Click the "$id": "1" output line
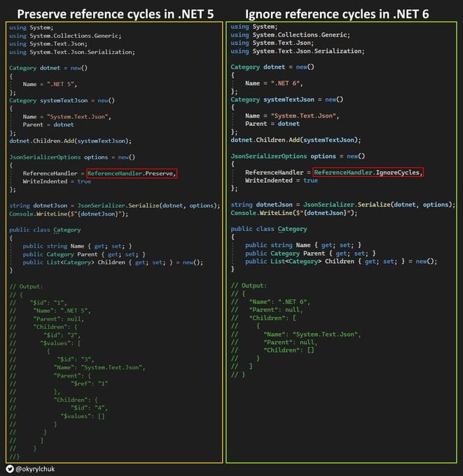 [48, 302]
